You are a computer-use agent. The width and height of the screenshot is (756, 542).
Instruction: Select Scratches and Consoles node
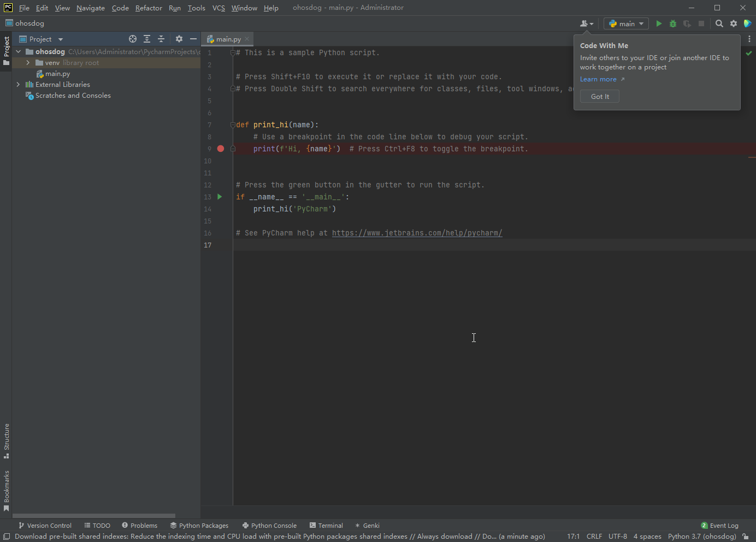(x=68, y=96)
